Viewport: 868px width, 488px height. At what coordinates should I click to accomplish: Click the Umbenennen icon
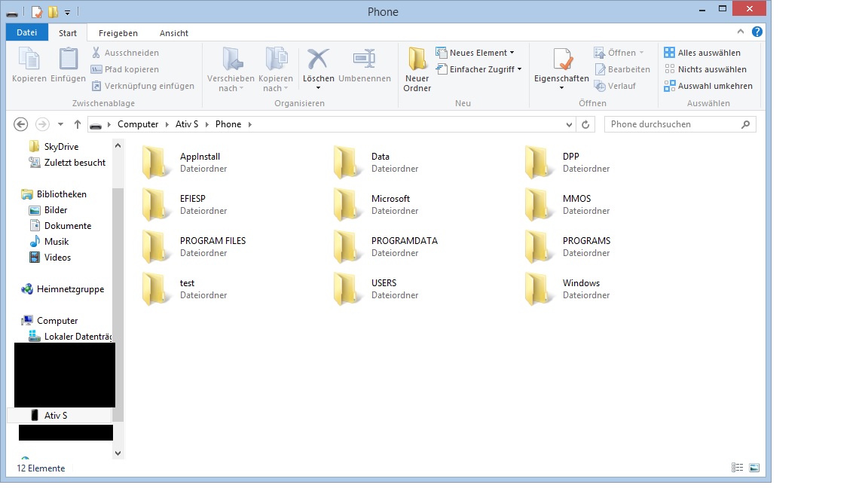click(364, 59)
